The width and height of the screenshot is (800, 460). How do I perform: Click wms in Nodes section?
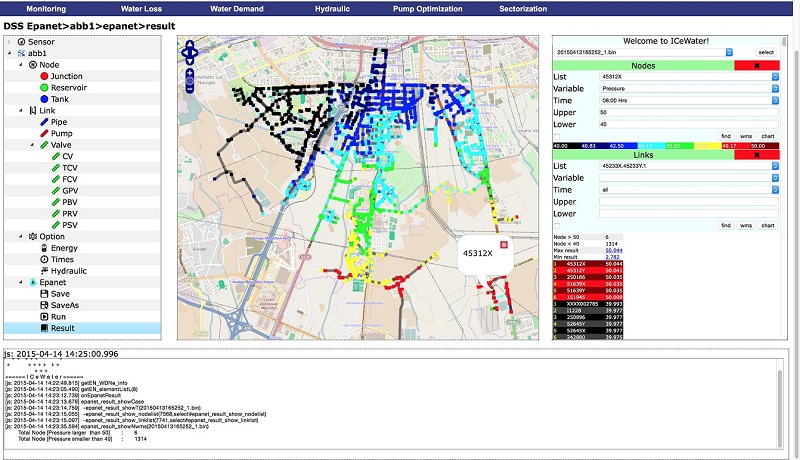746,136
